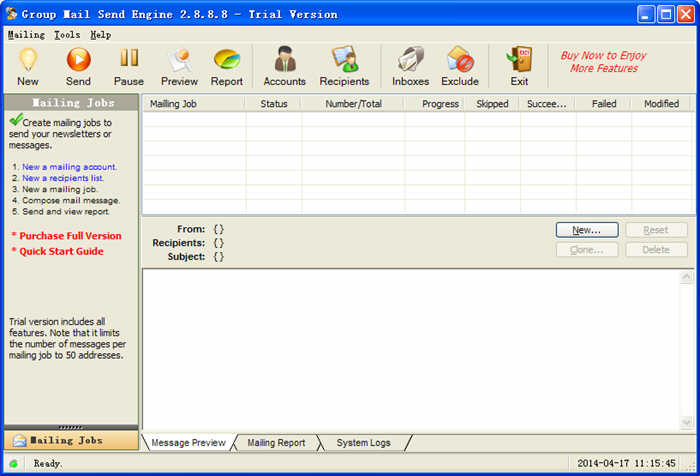Click the 'Ready.' status bar text

pos(48,463)
